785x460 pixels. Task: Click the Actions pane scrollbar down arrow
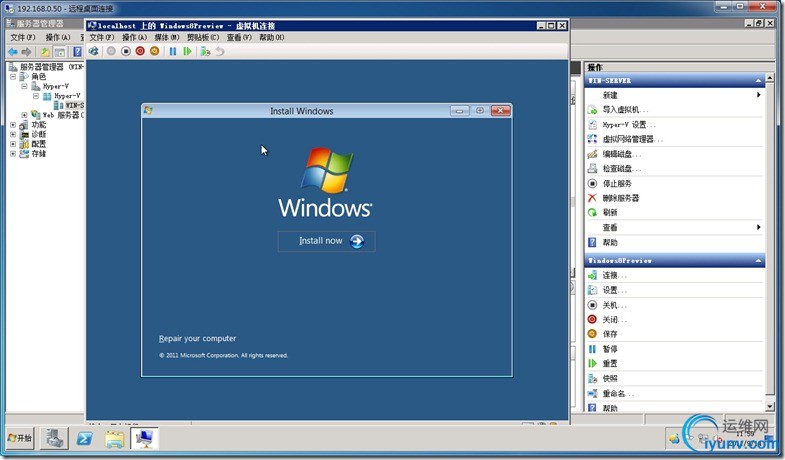[x=770, y=406]
